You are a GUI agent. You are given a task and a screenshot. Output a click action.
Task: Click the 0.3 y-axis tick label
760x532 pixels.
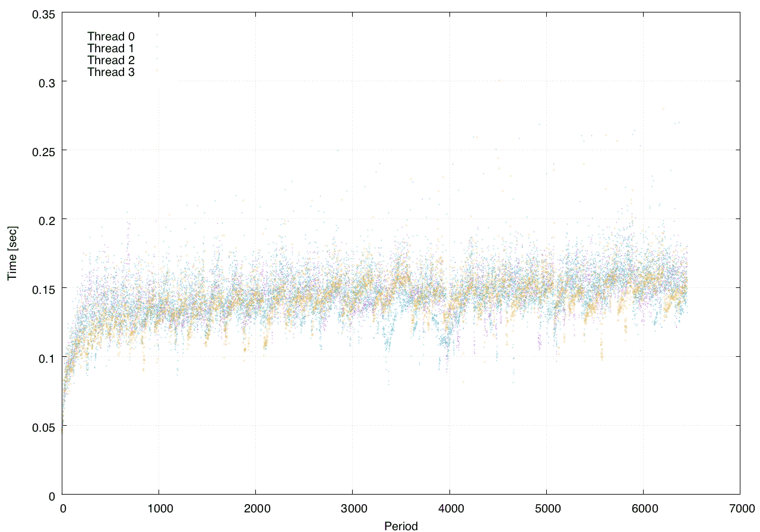46,82
